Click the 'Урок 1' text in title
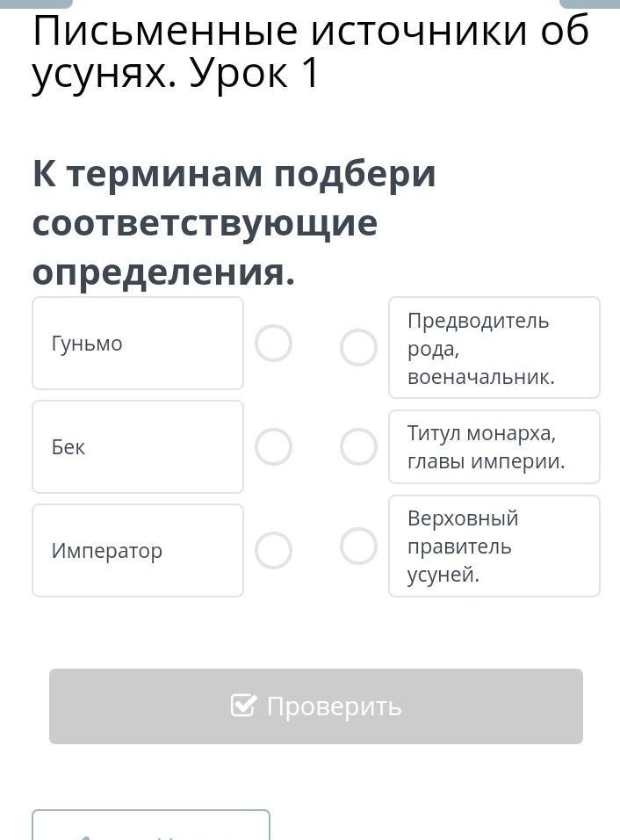This screenshot has width=620, height=840. point(254,74)
